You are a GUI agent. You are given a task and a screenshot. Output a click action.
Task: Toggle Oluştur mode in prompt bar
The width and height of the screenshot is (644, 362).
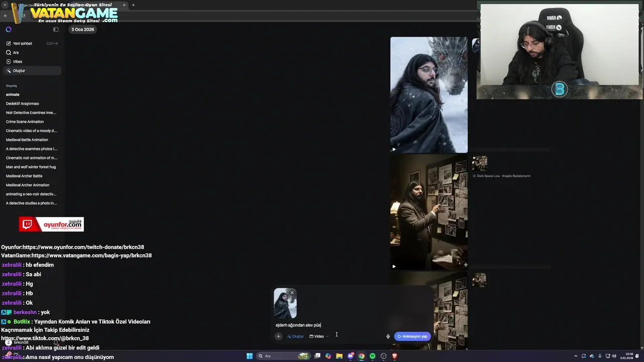(x=295, y=336)
